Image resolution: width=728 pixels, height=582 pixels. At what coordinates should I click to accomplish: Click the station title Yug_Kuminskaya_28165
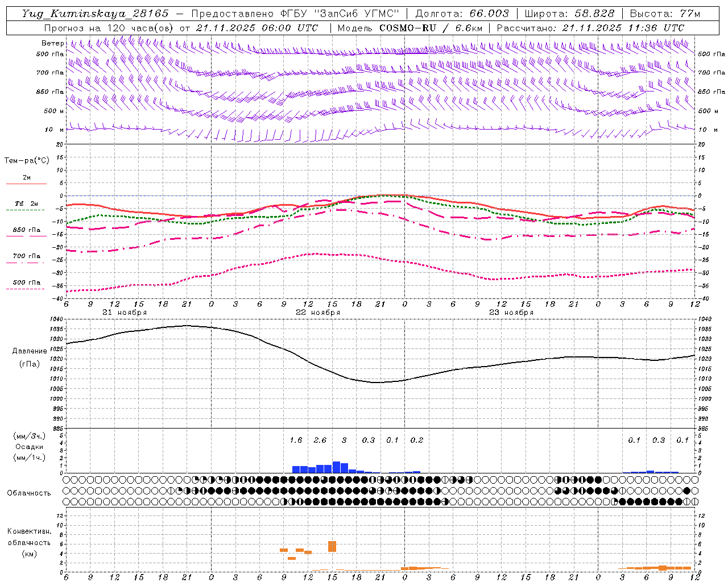point(95,14)
